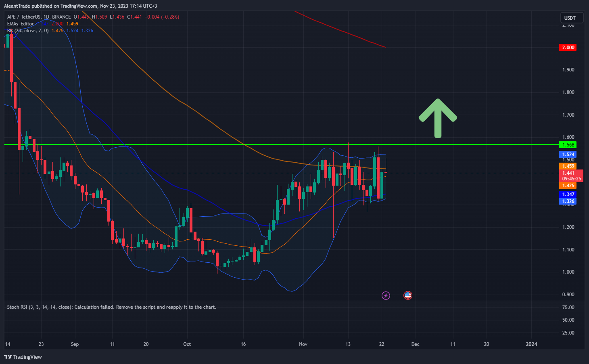Click the orange 1.425 price label
Screen dimensions: 589x364
pyautogui.click(x=568, y=186)
